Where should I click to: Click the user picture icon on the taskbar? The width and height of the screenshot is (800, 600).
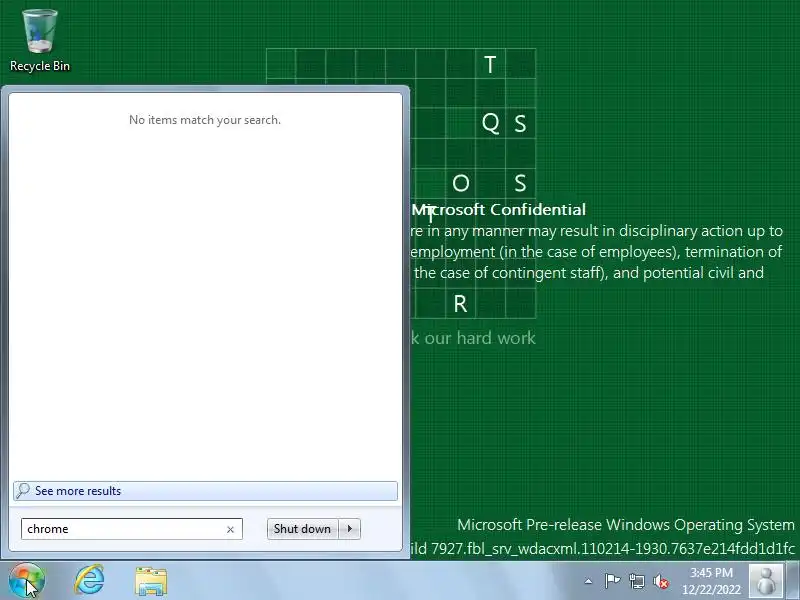[766, 581]
